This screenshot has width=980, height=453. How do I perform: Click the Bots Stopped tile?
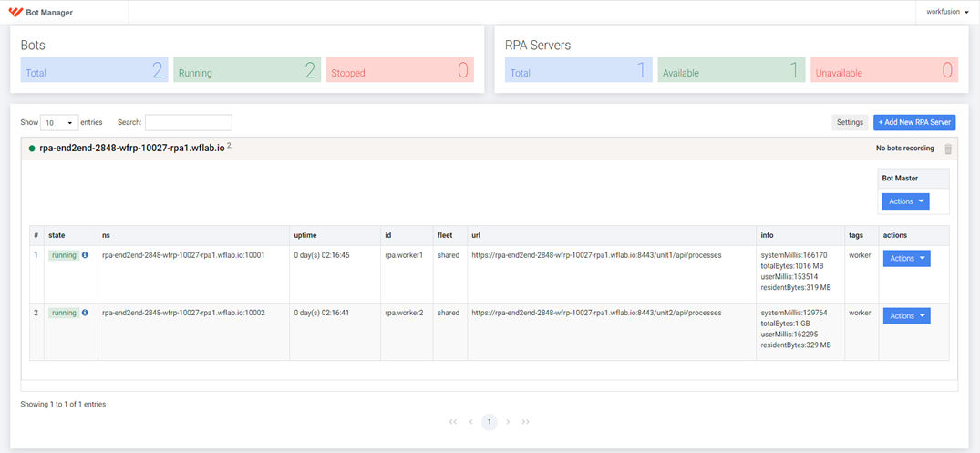coord(400,70)
